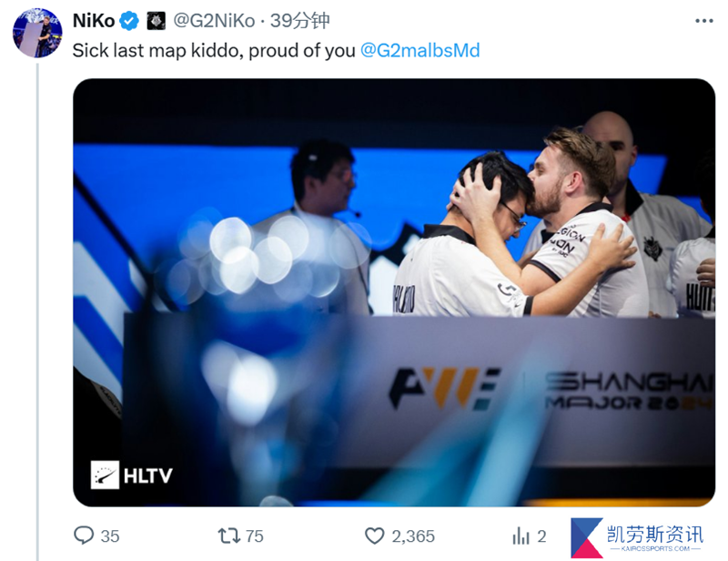This screenshot has height=561, width=728.
Task: Open the @G2malbsMd mention link
Action: [x=420, y=50]
